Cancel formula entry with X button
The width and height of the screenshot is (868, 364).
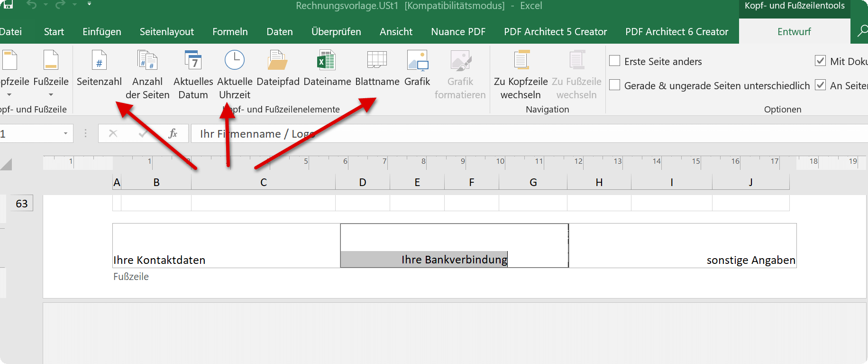[113, 133]
